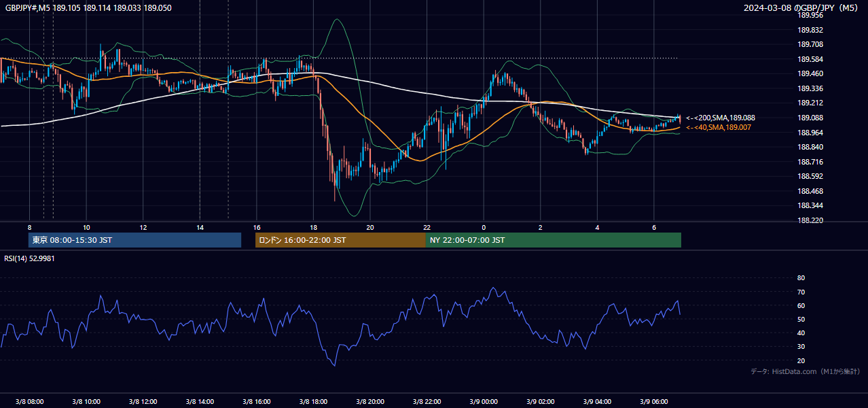Click the time axis label 3/8 08:00
The height and width of the screenshot is (408, 868).
coord(29,401)
